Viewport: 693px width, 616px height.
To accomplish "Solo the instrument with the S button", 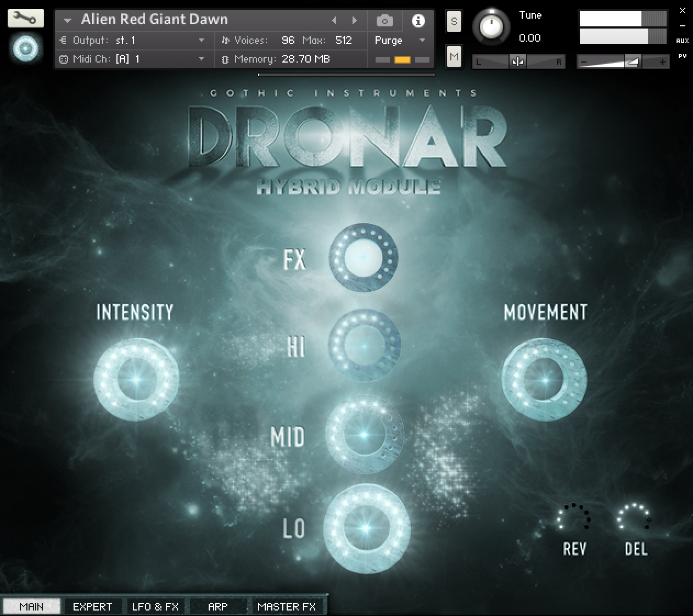I will coord(454,21).
